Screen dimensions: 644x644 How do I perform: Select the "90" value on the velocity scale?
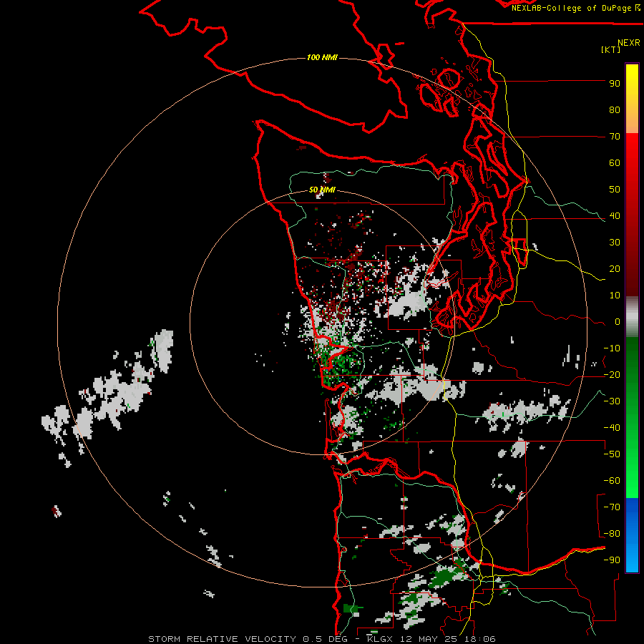click(x=615, y=84)
